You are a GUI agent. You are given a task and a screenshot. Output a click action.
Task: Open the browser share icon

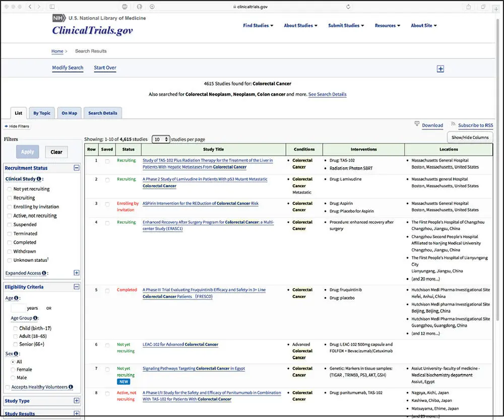point(469,7)
